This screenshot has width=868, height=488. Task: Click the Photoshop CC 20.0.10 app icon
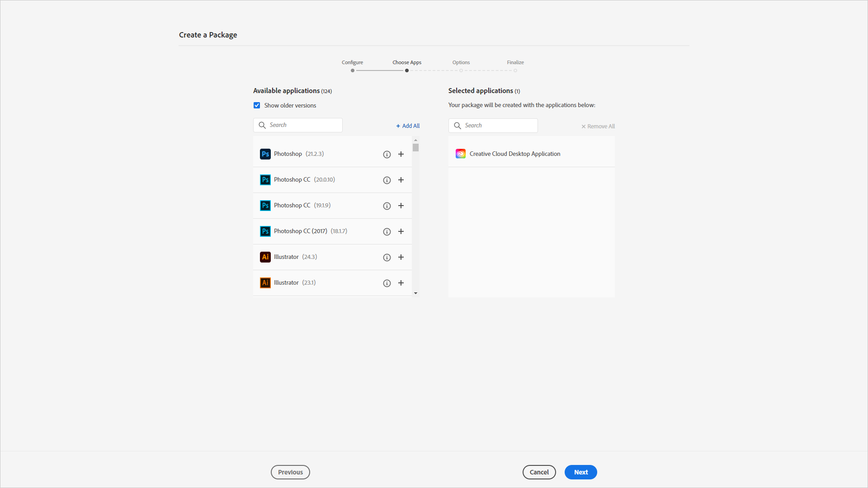(x=265, y=180)
